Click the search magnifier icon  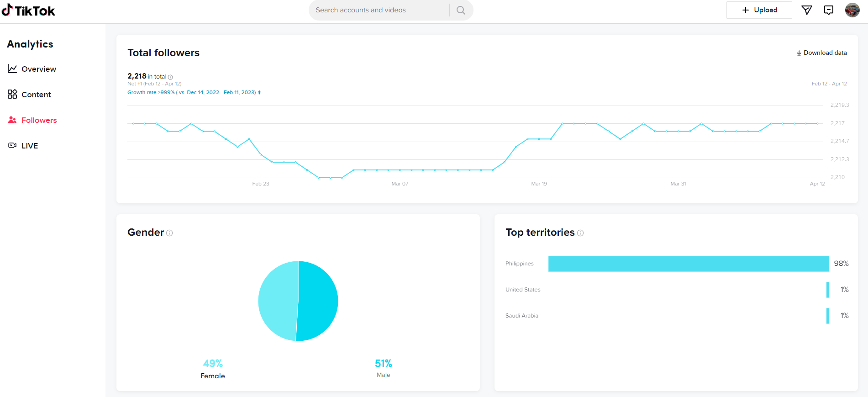[x=461, y=10]
